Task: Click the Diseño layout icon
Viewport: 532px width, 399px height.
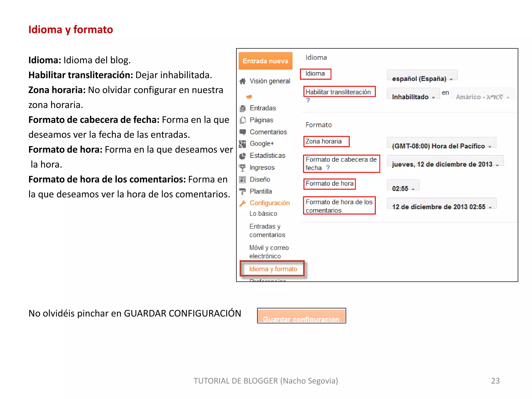Action: (x=242, y=179)
